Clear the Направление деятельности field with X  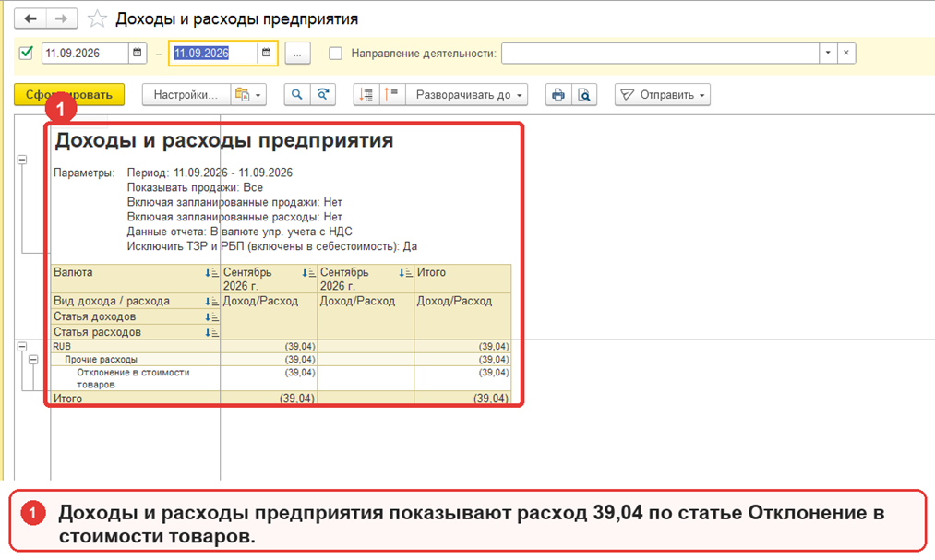coord(846,53)
